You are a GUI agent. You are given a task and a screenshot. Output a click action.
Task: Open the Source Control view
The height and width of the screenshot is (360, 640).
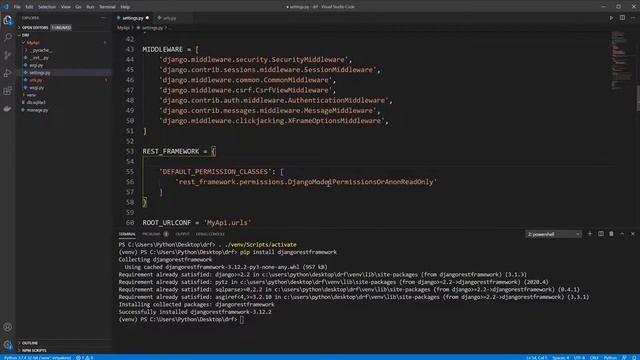tap(7, 56)
